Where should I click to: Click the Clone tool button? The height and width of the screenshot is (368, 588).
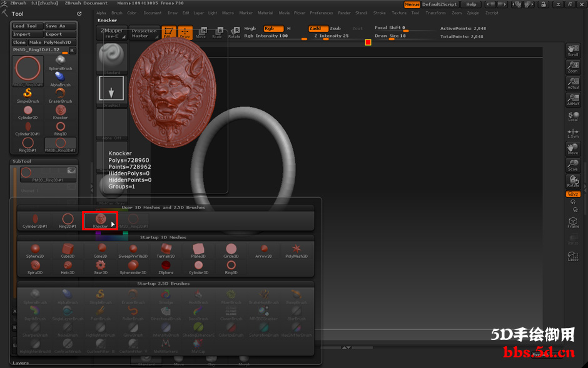[x=19, y=43]
